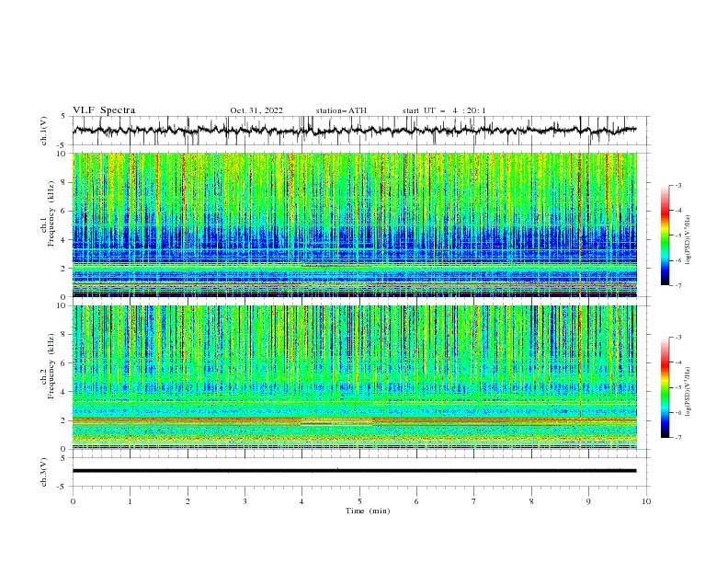This screenshot has height=563, width=728.
Task: Click the "VLF Spectra" title text
Action: click(x=104, y=110)
